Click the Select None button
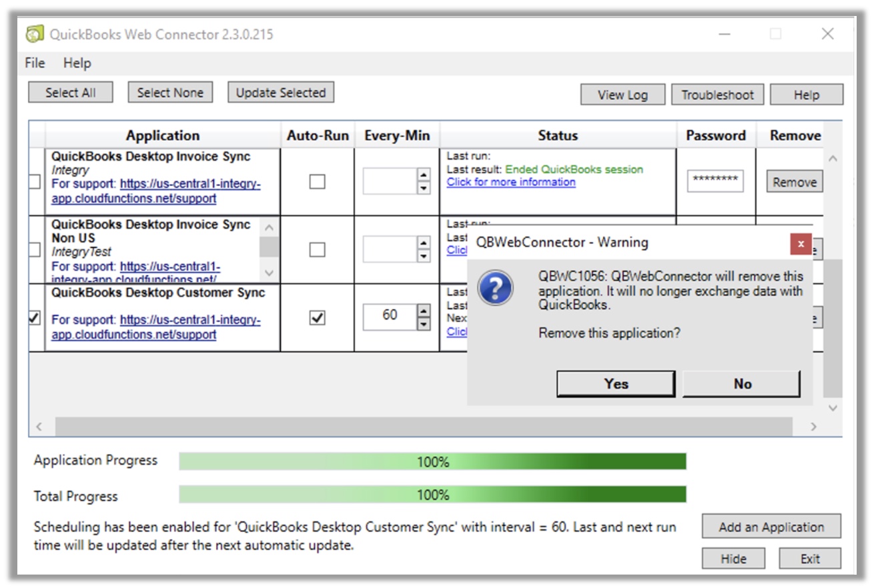This screenshot has height=588, width=874. click(170, 93)
